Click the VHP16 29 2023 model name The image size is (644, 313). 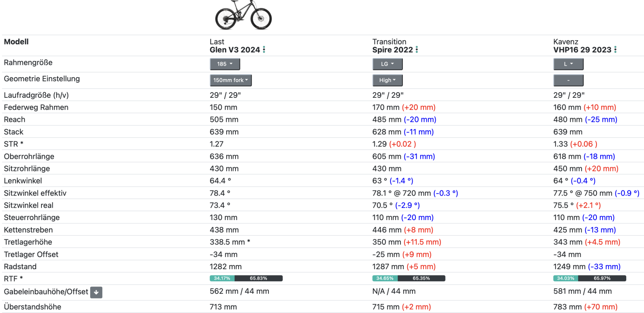582,50
